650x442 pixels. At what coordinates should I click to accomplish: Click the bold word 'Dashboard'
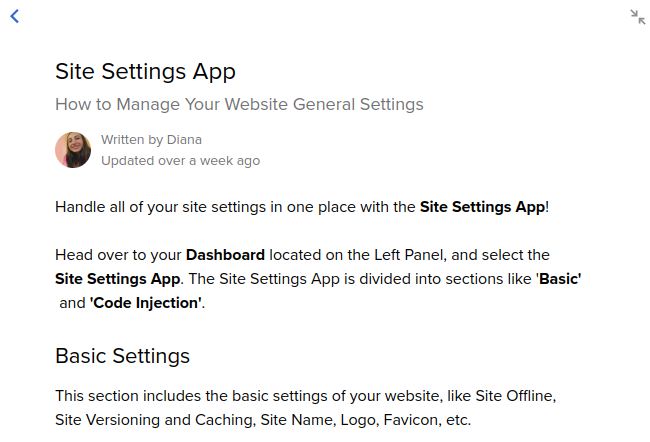click(x=225, y=255)
